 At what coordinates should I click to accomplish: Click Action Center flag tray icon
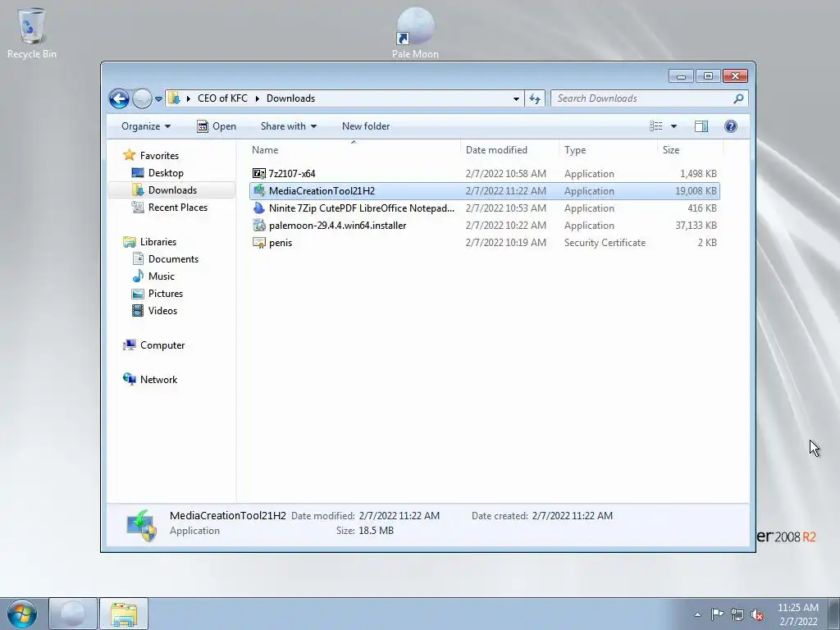[x=717, y=614]
